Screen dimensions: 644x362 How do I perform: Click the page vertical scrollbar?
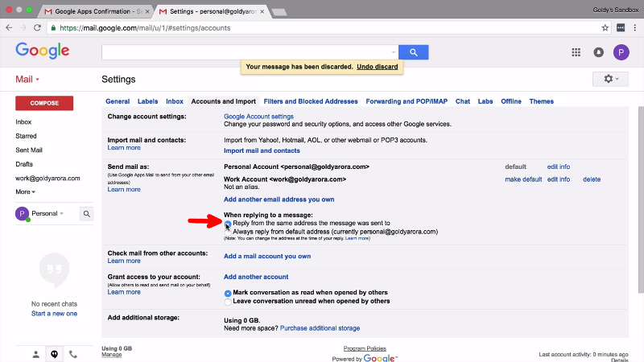pos(641,200)
